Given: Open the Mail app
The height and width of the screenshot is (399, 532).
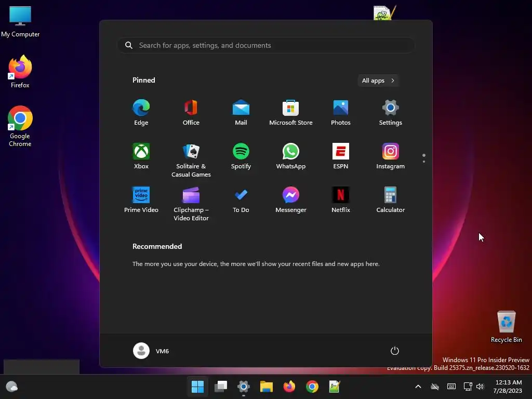Looking at the screenshot, I should (241, 113).
